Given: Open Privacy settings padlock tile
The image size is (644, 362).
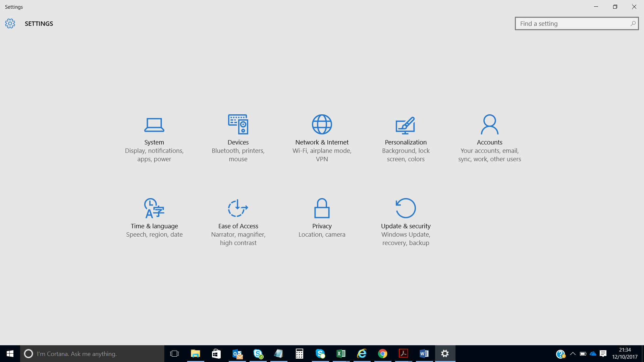Looking at the screenshot, I should point(322,219).
